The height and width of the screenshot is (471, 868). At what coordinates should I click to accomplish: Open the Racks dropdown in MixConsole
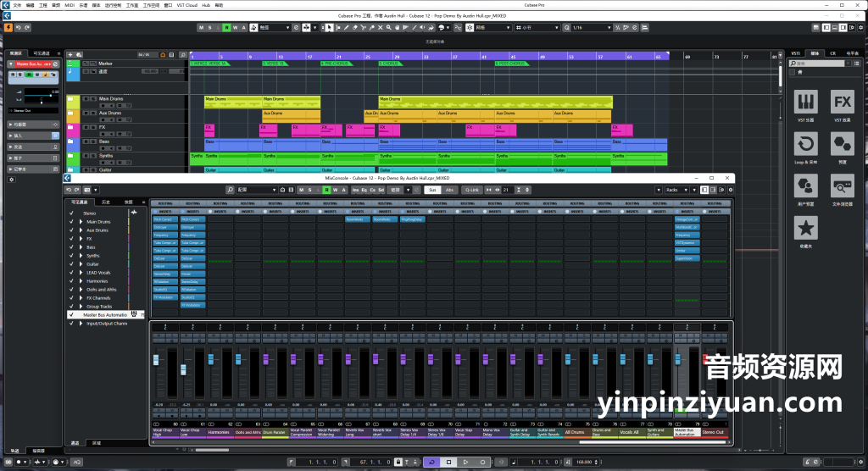coord(677,190)
